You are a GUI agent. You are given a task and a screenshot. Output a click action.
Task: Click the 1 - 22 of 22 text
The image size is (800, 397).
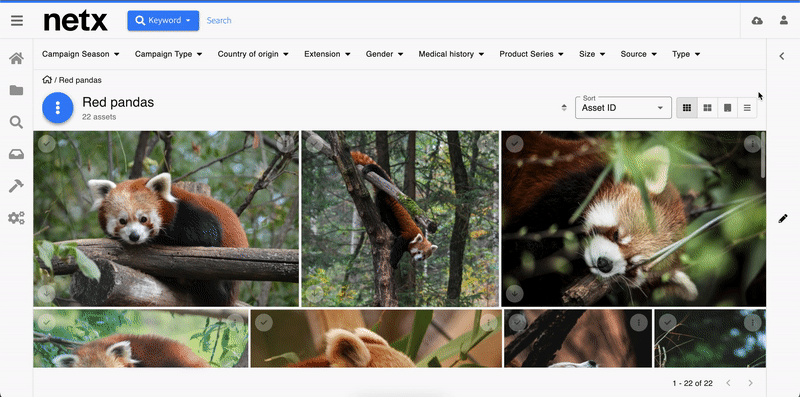pyautogui.click(x=692, y=383)
